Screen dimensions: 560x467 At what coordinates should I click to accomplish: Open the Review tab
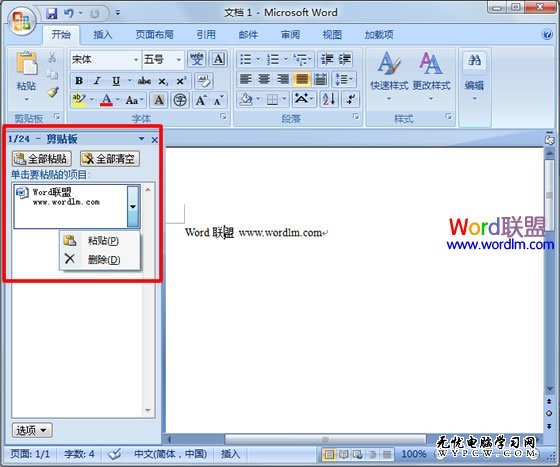tap(290, 35)
